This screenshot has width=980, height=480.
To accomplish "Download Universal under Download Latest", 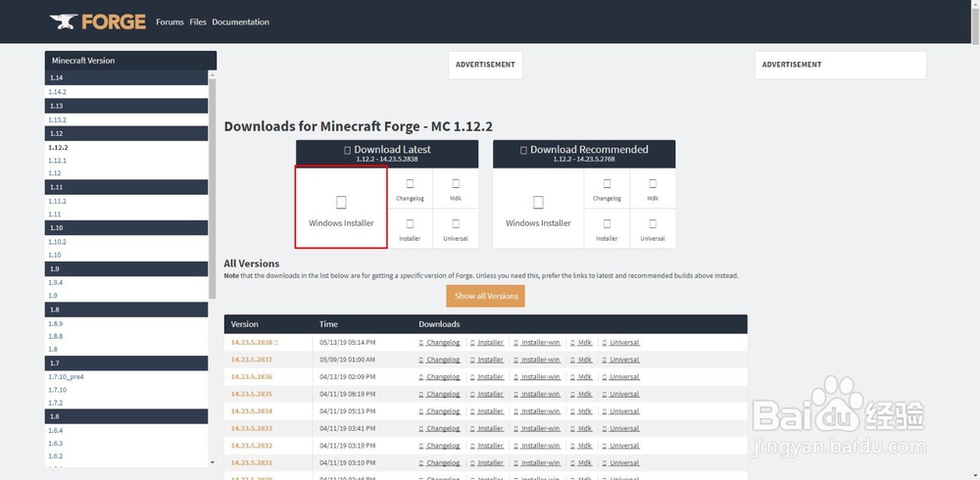I will (x=456, y=229).
